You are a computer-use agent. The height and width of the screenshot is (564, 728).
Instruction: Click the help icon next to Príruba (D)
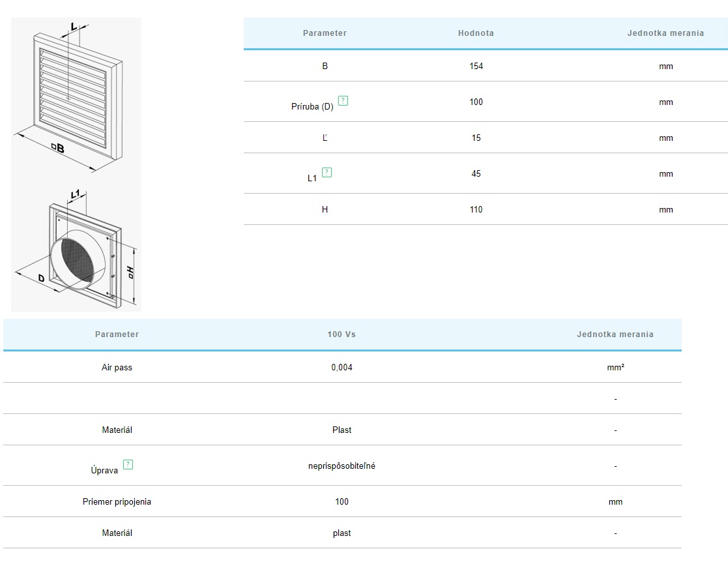tap(343, 101)
